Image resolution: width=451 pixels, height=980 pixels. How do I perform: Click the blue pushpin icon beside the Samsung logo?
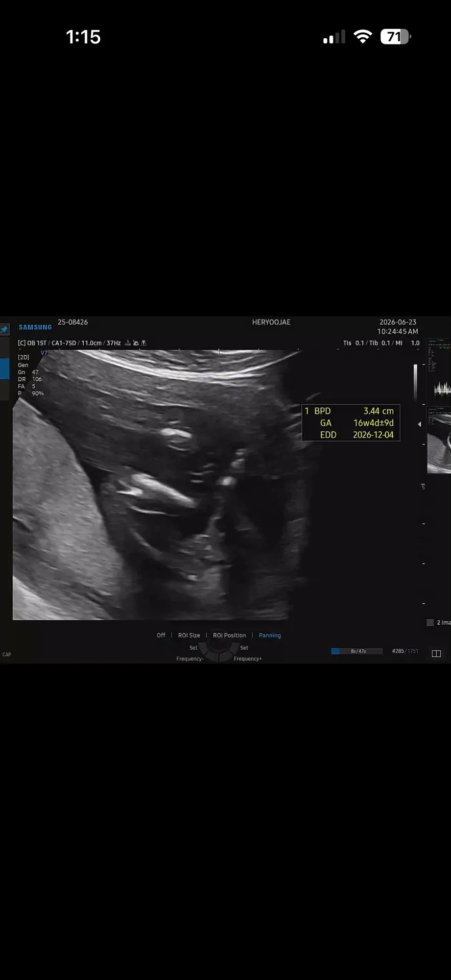[x=4, y=330]
